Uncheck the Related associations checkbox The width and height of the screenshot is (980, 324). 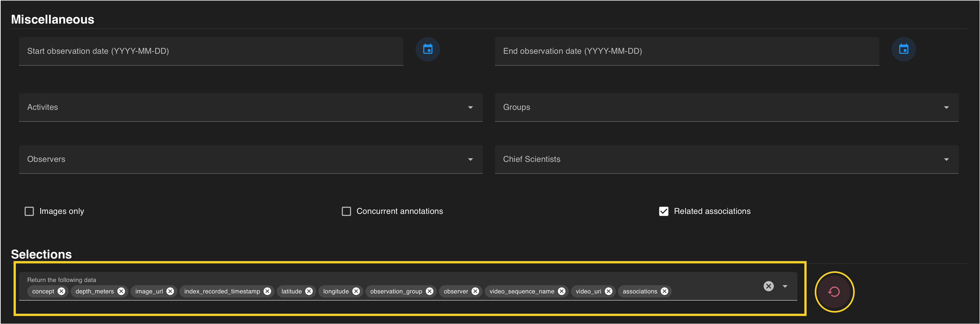[664, 211]
